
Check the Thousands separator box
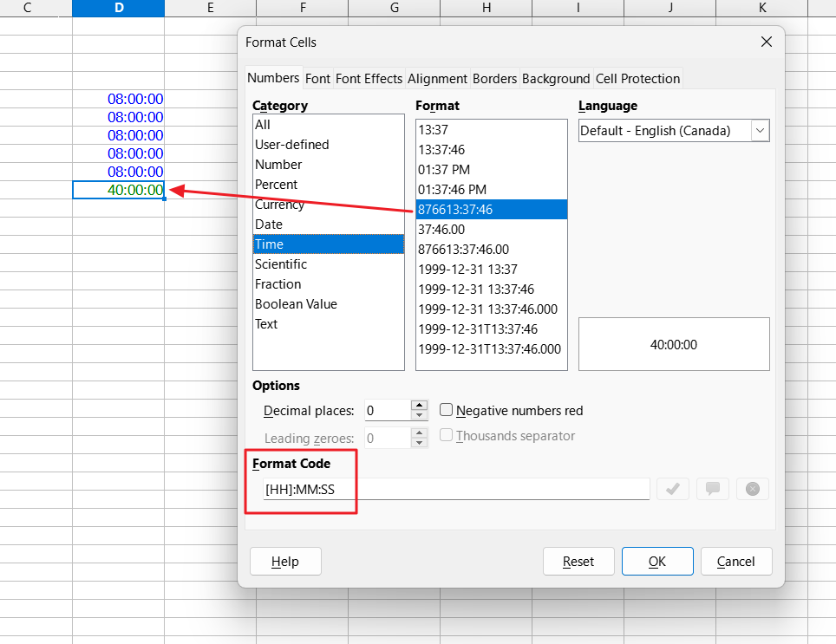446,436
